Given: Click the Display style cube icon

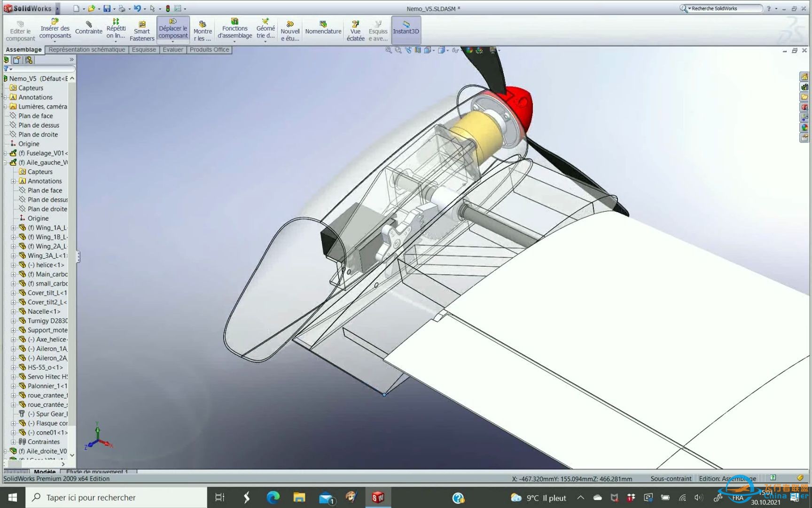Looking at the screenshot, I should (x=441, y=50).
